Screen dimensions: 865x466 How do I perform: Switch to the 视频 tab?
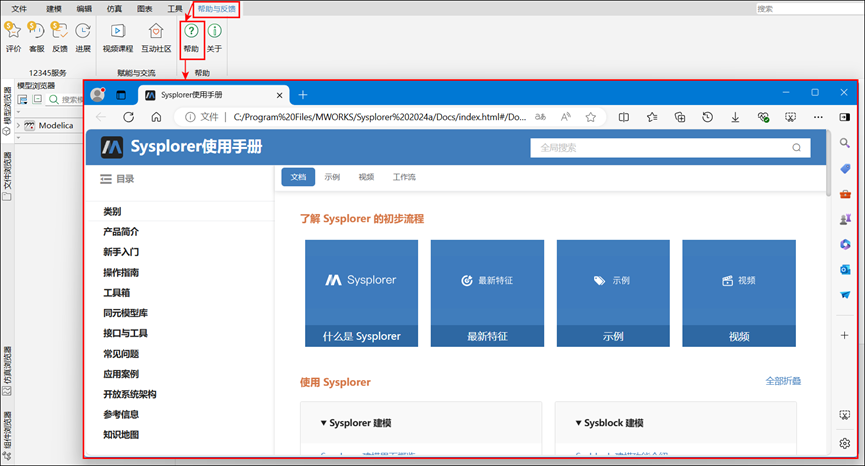tap(366, 177)
